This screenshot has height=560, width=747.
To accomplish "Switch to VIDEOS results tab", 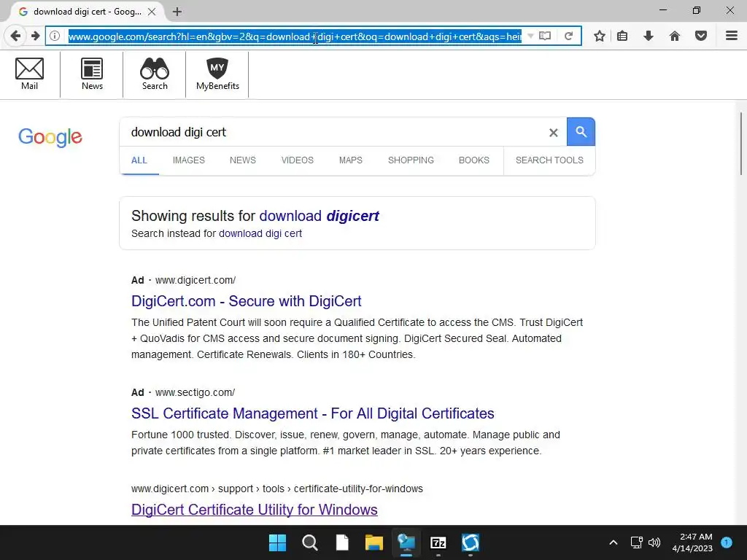I will [298, 160].
